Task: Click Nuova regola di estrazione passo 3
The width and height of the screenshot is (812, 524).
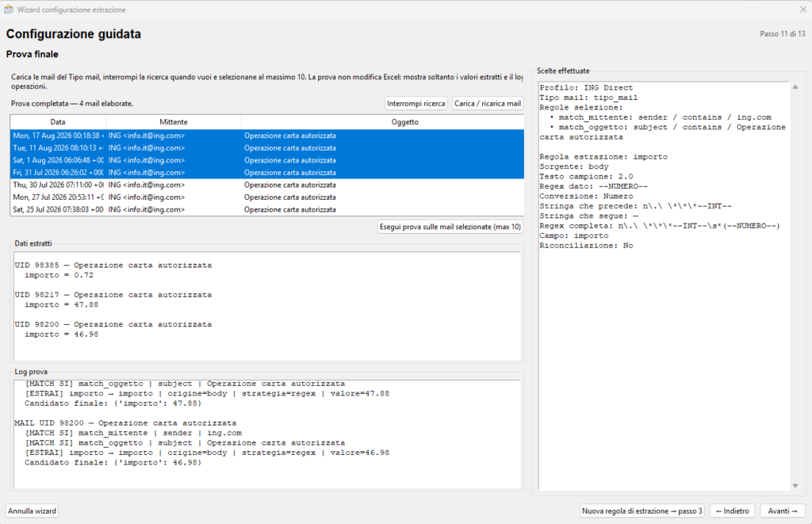Action: tap(642, 511)
